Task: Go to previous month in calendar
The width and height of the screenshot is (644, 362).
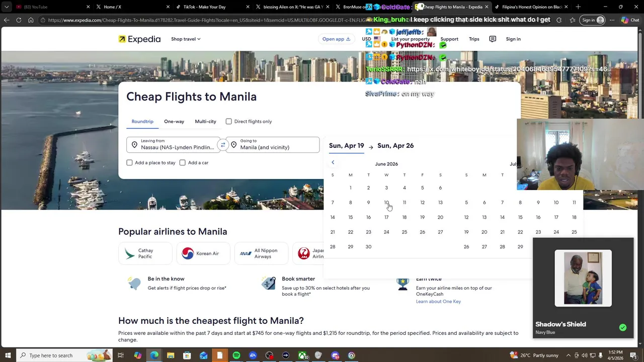Action: click(333, 162)
